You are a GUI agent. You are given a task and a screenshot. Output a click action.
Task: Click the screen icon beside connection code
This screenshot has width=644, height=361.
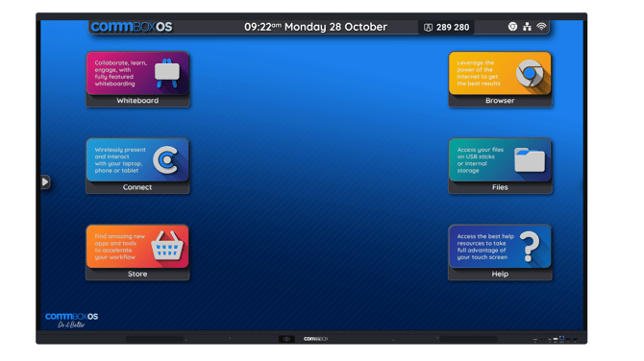[x=428, y=28]
